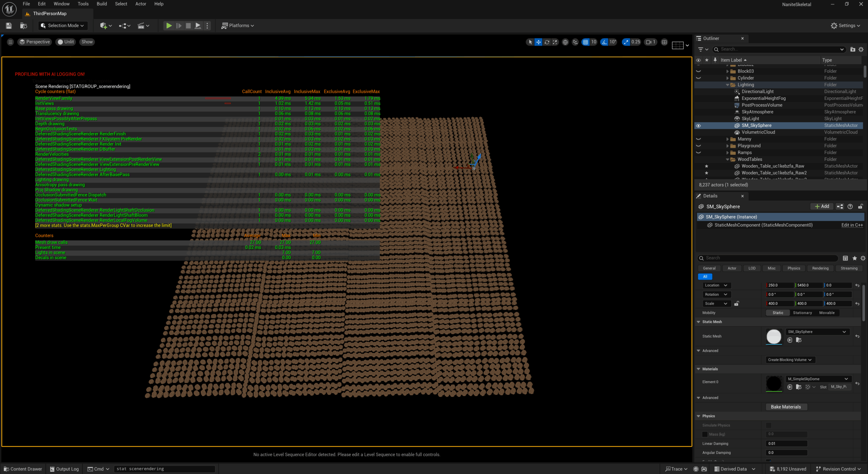Open the SM_SkySphere static mesh dropdown

pyautogui.click(x=817, y=332)
